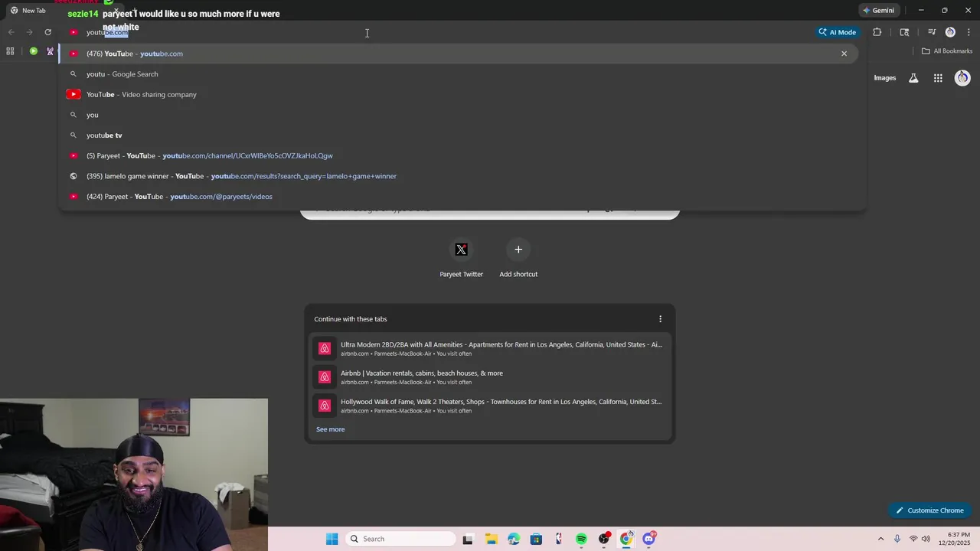This screenshot has height=551, width=980.
Task: Open the Google account avatar on page
Action: click(x=962, y=78)
